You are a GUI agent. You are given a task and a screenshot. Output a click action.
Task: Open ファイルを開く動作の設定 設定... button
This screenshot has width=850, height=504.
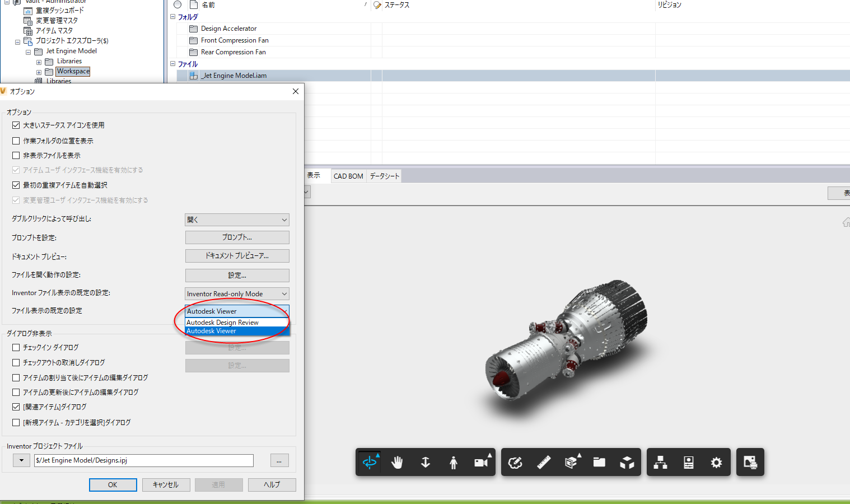[x=237, y=276]
